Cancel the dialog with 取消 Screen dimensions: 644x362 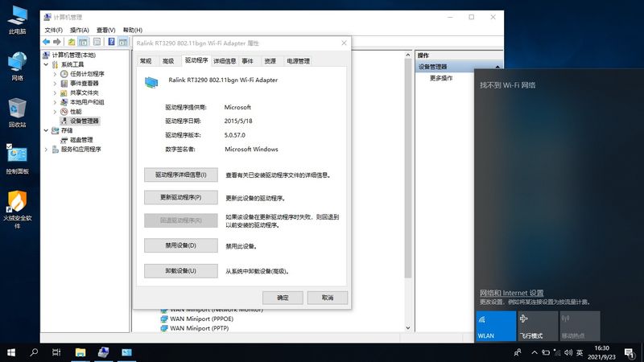328,298
